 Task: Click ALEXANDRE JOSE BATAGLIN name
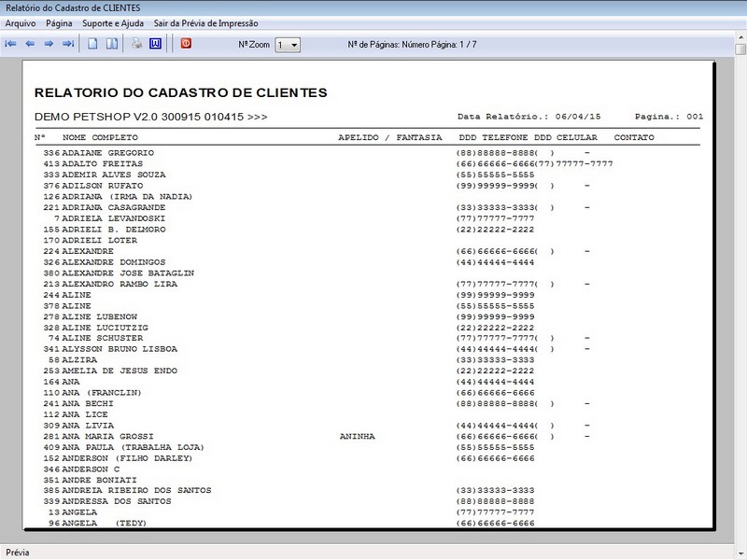[x=128, y=273]
